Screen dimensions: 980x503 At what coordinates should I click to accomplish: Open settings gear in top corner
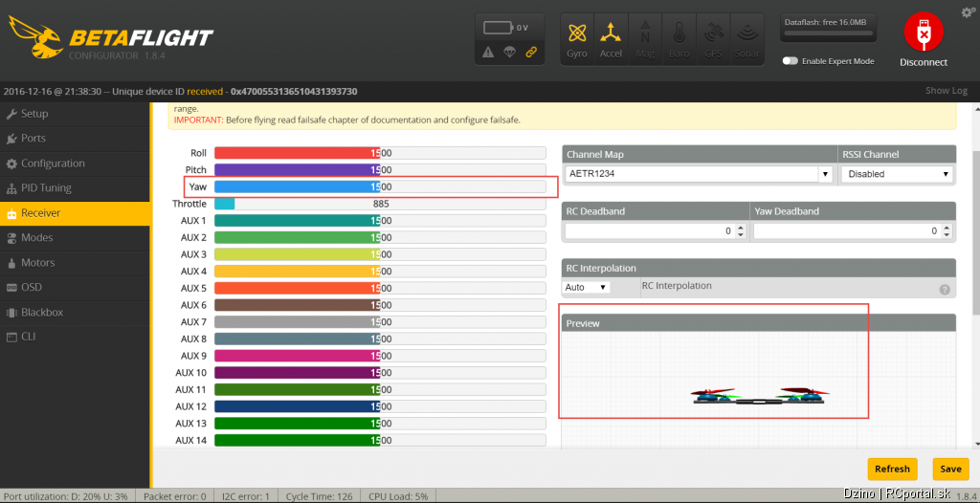point(968,11)
